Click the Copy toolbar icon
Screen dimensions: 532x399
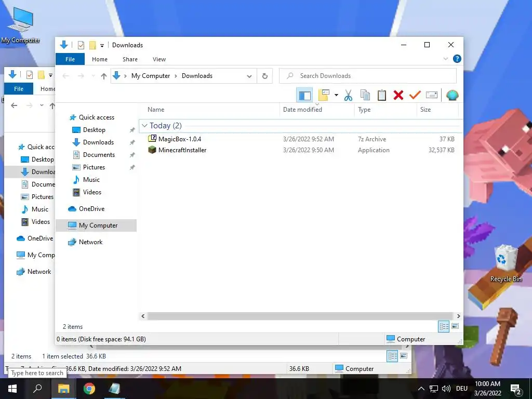(365, 96)
